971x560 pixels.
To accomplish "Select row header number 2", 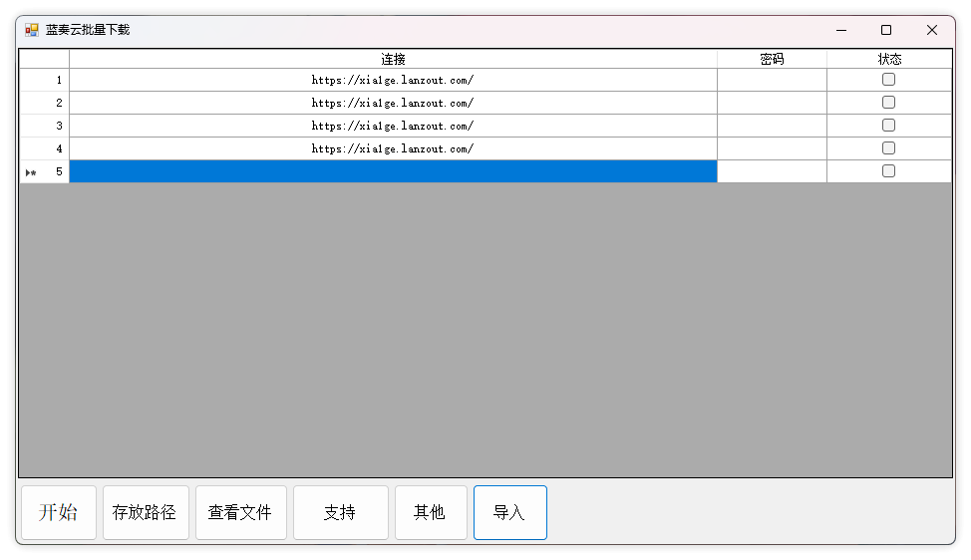I will pyautogui.click(x=45, y=103).
